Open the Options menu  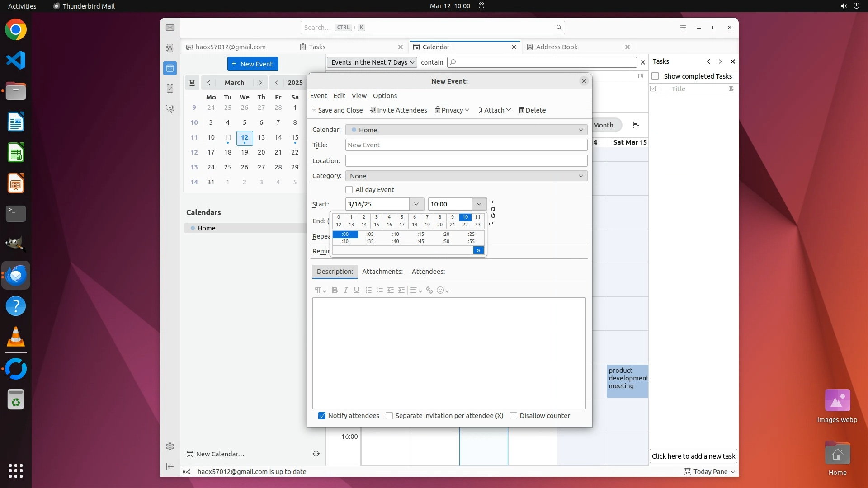(385, 96)
